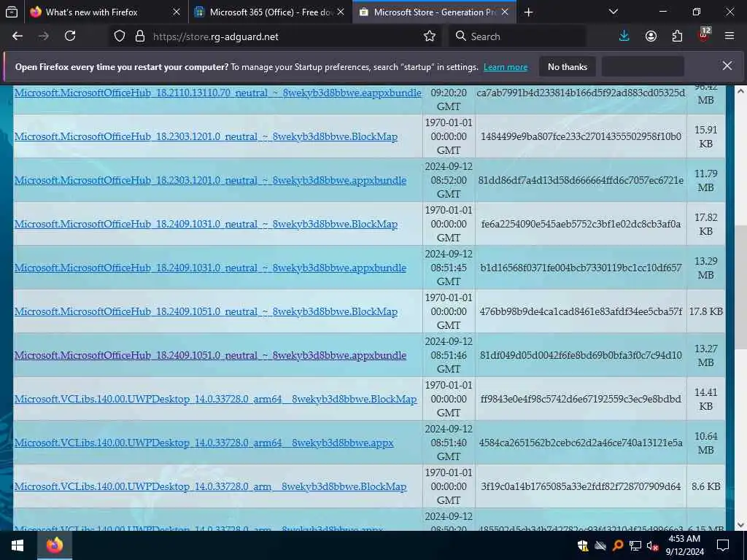Image resolution: width=747 pixels, height=560 pixels.
Task: Open the Firefox account menu
Action: (651, 36)
